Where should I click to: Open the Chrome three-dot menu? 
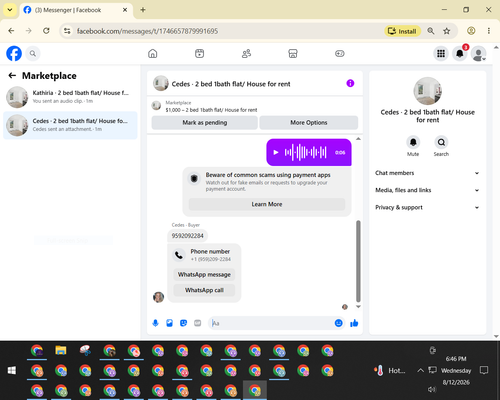[x=489, y=31]
